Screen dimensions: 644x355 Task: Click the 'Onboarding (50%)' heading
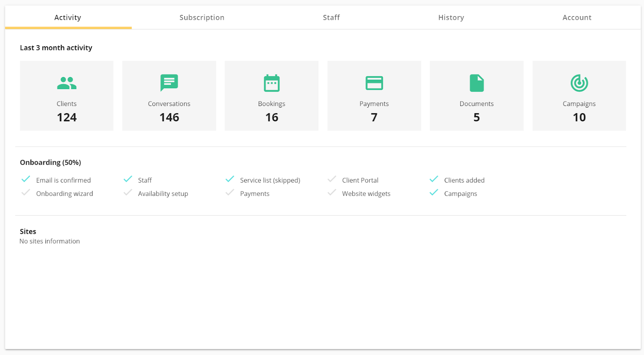tap(50, 162)
